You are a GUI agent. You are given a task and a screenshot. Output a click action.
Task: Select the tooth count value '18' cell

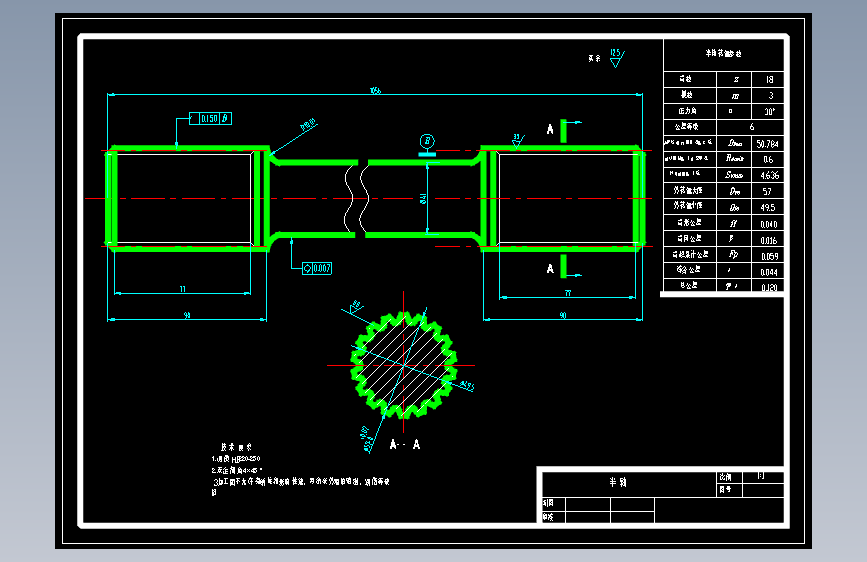click(x=767, y=80)
